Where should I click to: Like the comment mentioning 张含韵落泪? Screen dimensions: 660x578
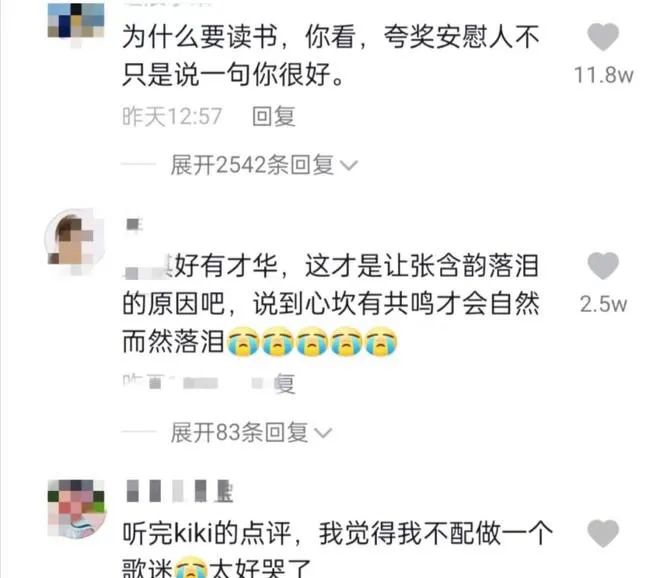(x=603, y=266)
